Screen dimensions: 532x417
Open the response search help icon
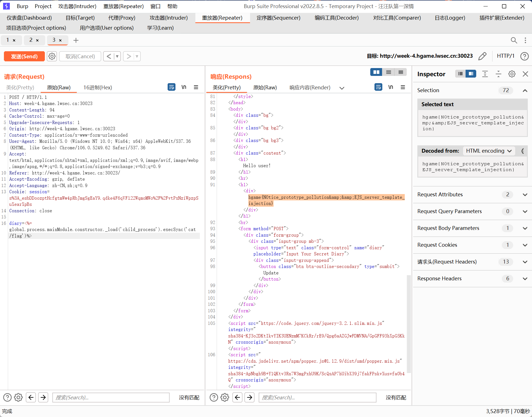pyautogui.click(x=214, y=397)
